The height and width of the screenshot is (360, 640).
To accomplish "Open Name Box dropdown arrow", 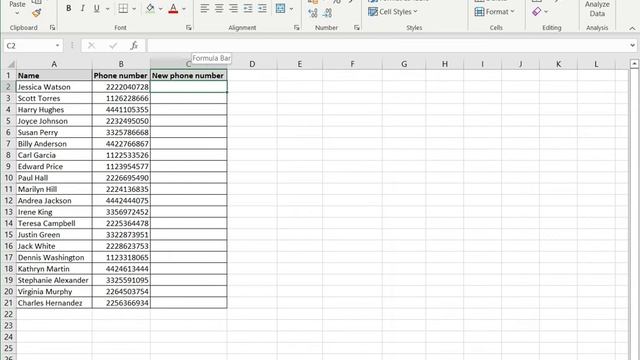I will [58, 46].
